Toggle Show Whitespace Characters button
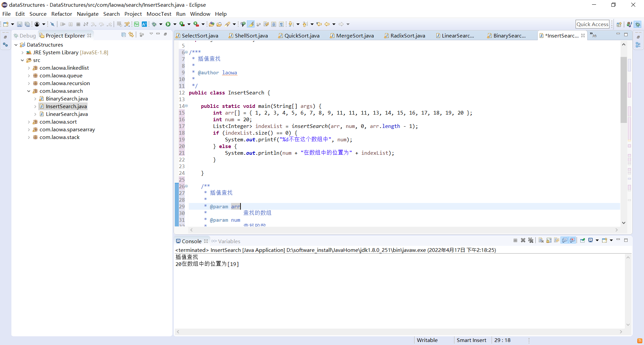This screenshot has height=345, width=644. pyautogui.click(x=281, y=24)
